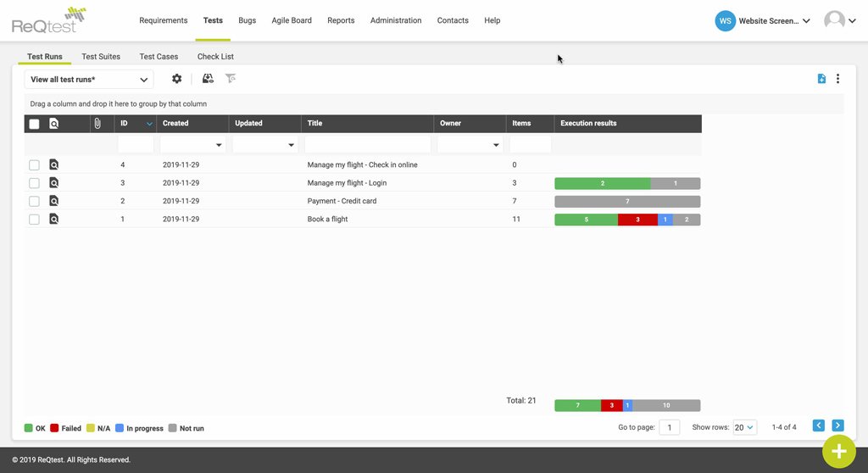Expand the user account menu chevron
This screenshot has height=473, width=868.
(853, 21)
